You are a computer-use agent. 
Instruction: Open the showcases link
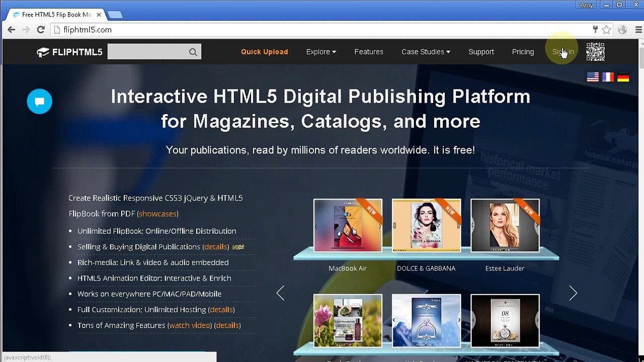(157, 214)
